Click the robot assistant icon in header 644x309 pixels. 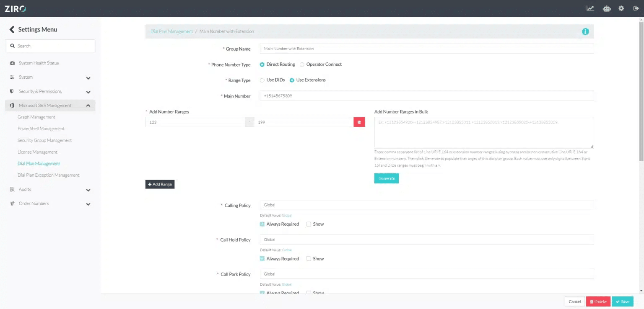pos(606,8)
